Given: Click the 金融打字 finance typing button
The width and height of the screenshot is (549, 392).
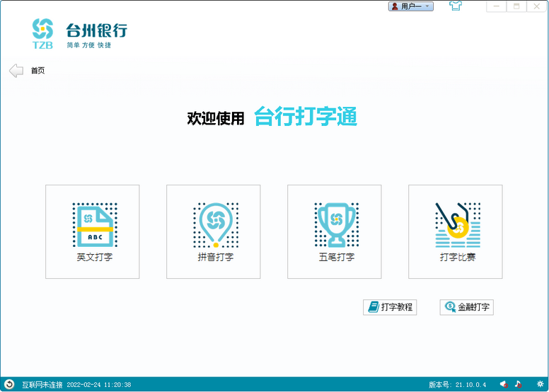Looking at the screenshot, I should (x=466, y=307).
